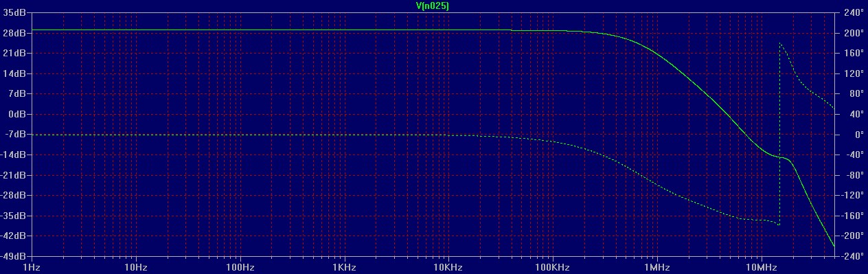Screen dimensions: 868x274
Task: Select the V(n025) trace label
Action: pyautogui.click(x=433, y=5)
